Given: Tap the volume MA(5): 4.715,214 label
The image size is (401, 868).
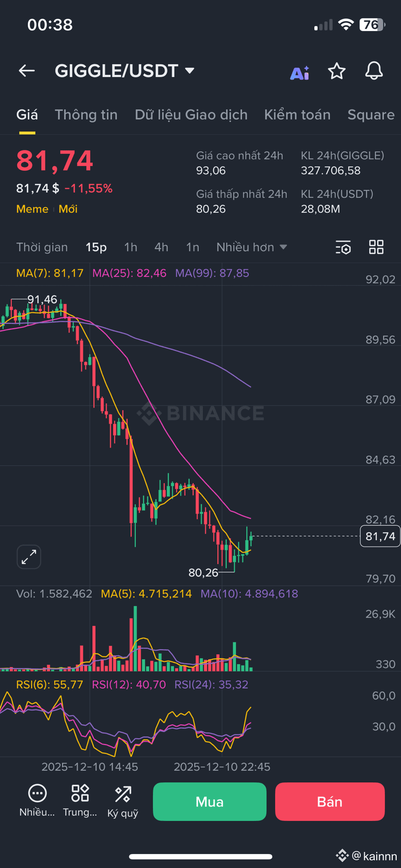Looking at the screenshot, I should click(146, 594).
